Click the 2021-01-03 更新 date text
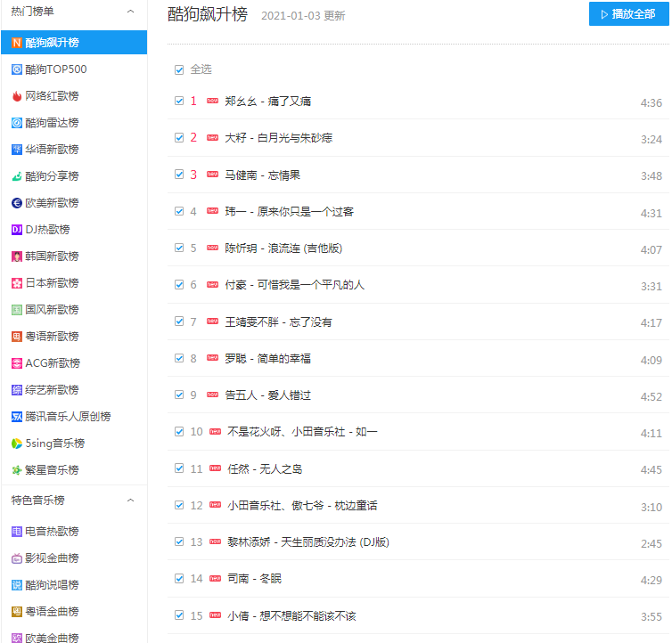The height and width of the screenshot is (643, 672). tap(303, 16)
